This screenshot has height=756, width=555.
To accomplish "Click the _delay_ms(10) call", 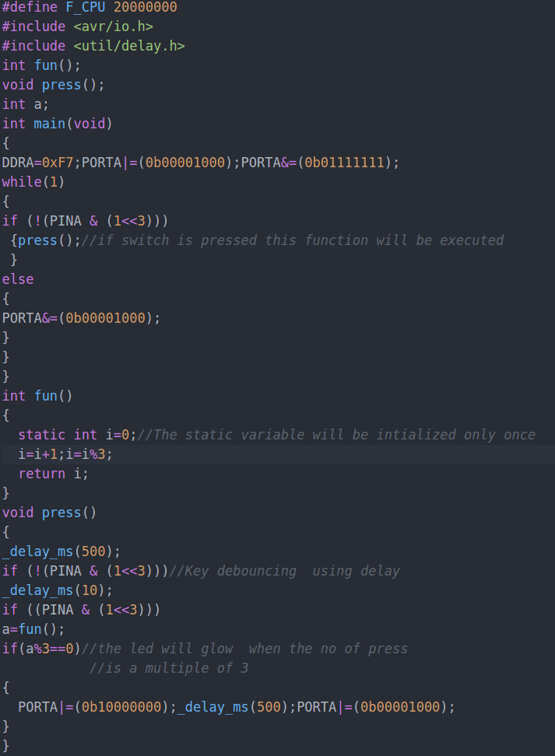I will click(58, 590).
